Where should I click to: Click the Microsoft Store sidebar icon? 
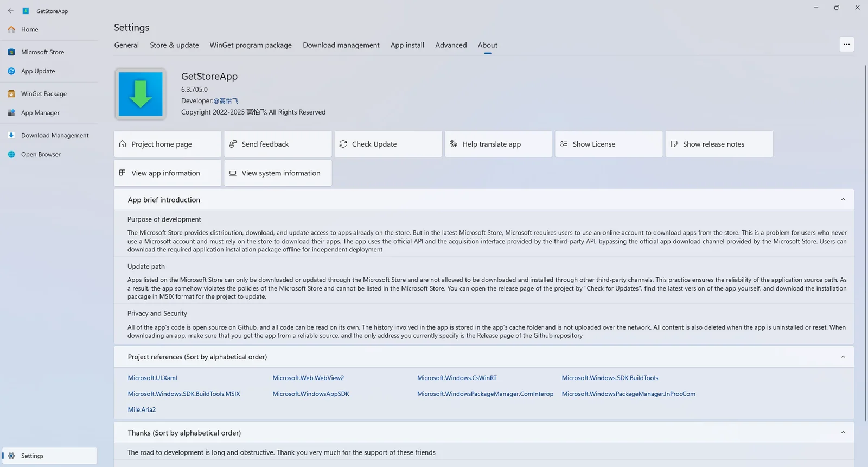point(11,52)
